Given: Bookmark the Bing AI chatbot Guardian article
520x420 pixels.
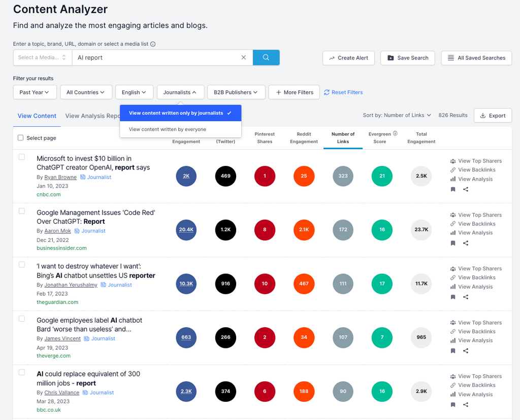Looking at the screenshot, I should [453, 297].
